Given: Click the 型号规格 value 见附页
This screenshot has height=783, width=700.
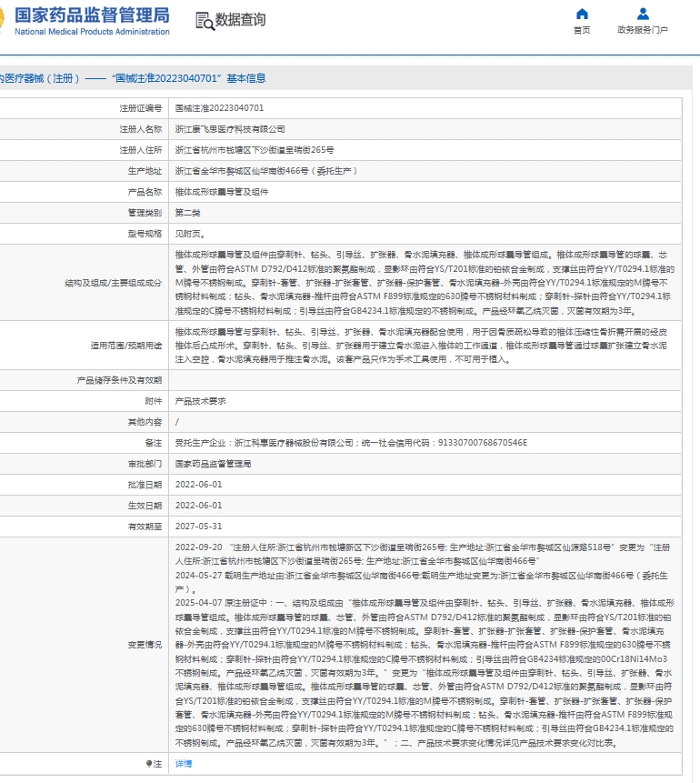Looking at the screenshot, I should click(190, 234).
